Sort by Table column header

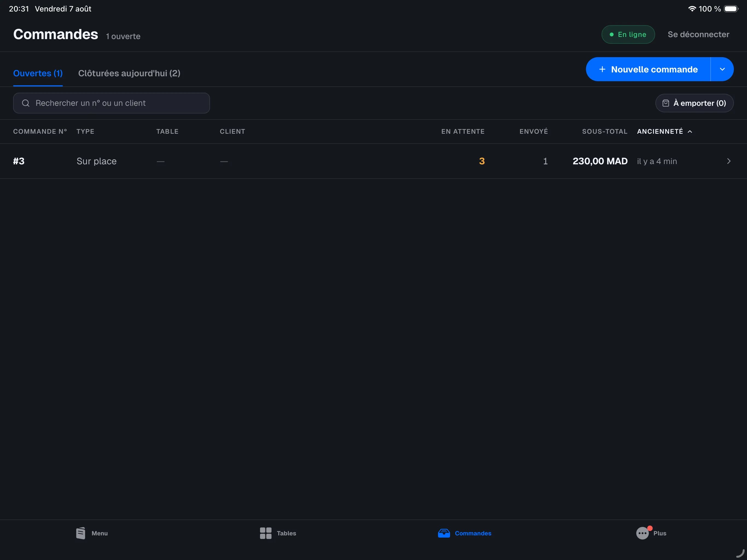pyautogui.click(x=167, y=132)
